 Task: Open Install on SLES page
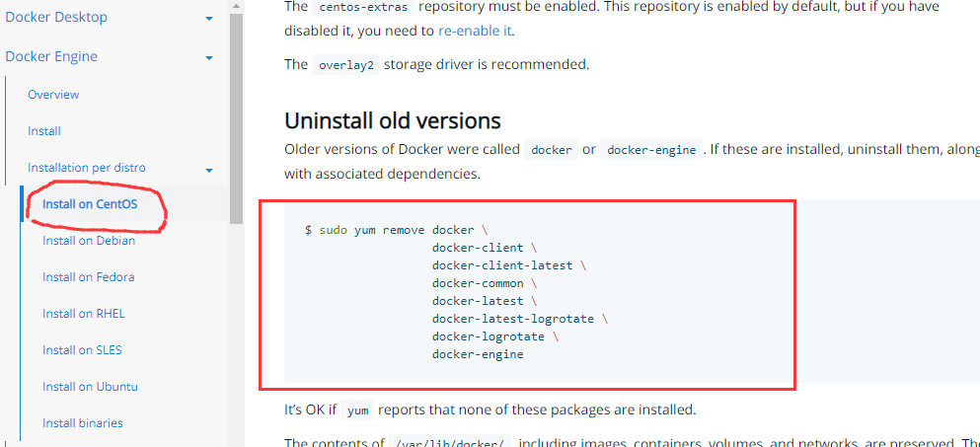82,350
